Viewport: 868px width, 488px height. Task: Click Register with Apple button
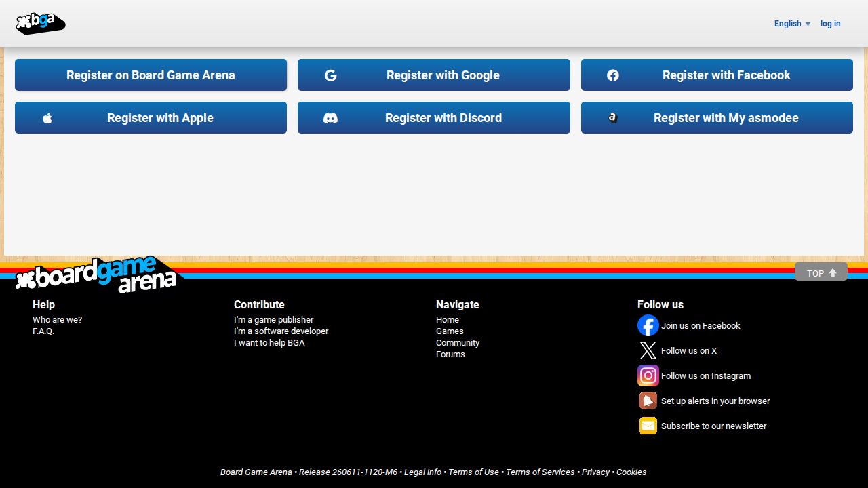coord(151,118)
